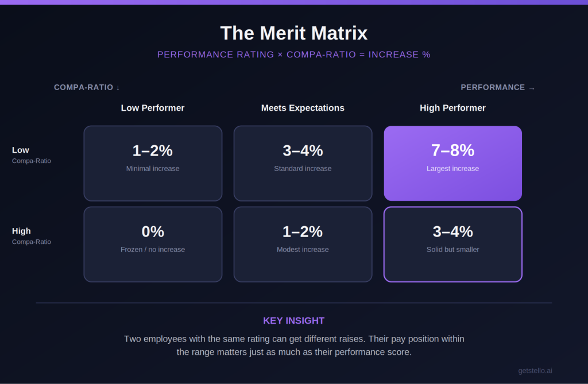Select the 1–2% Minimal increase cell
588x384 pixels.
153,163
